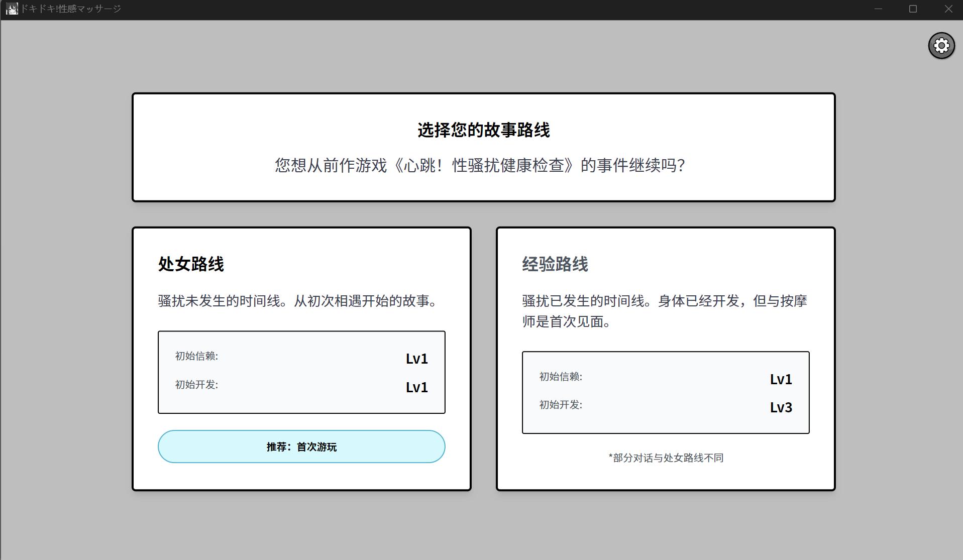Click the Lv3 value in 经验路线 card
The width and height of the screenshot is (963, 560).
[x=781, y=407]
